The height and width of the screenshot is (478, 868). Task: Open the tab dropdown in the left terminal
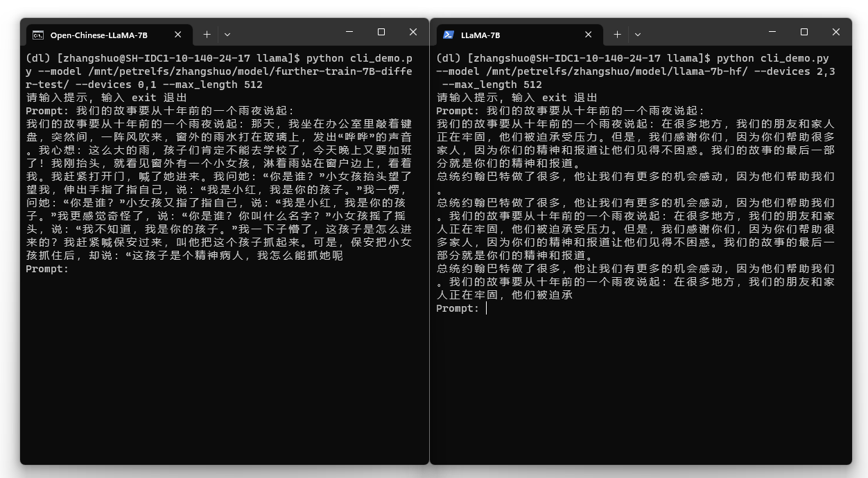pyautogui.click(x=227, y=34)
